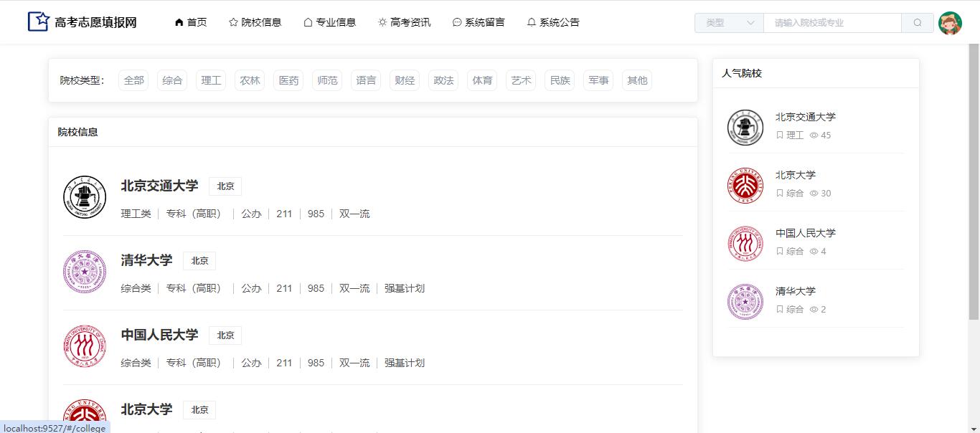Filter colleges by 艺术 type
This screenshot has width=980, height=433.
click(521, 80)
